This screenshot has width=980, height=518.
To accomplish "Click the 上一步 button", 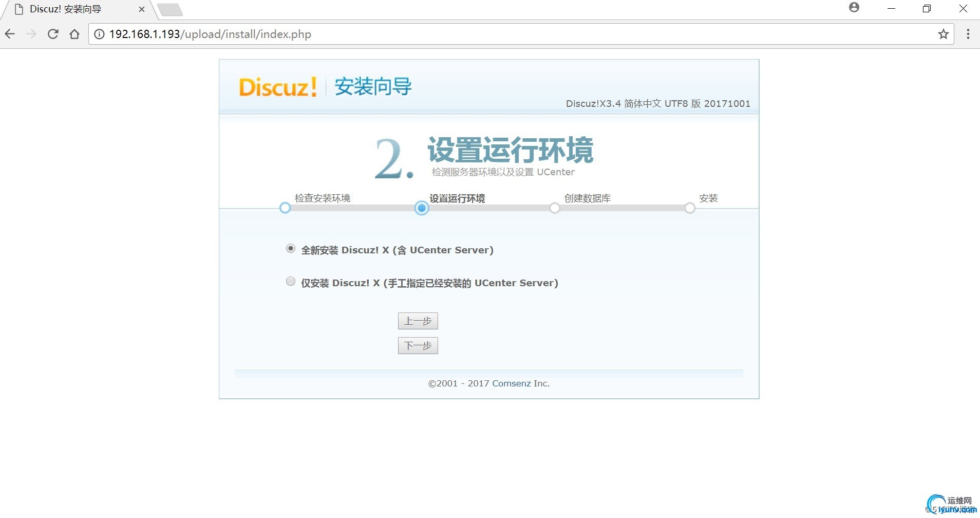I will point(418,321).
